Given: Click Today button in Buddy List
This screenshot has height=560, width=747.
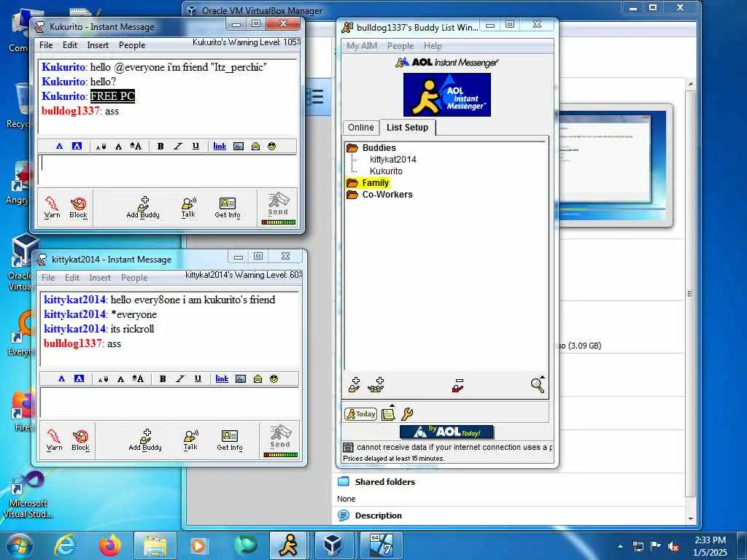Looking at the screenshot, I should (x=360, y=414).
